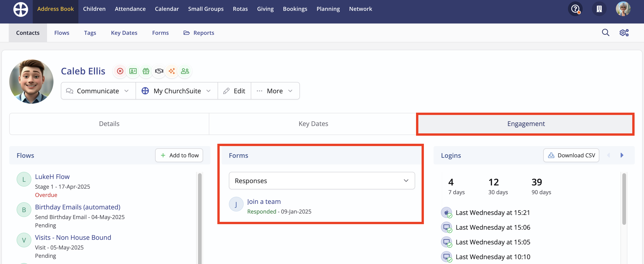Viewport: 644px width, 264px height.
Task: Open the Reports section
Action: click(x=199, y=33)
